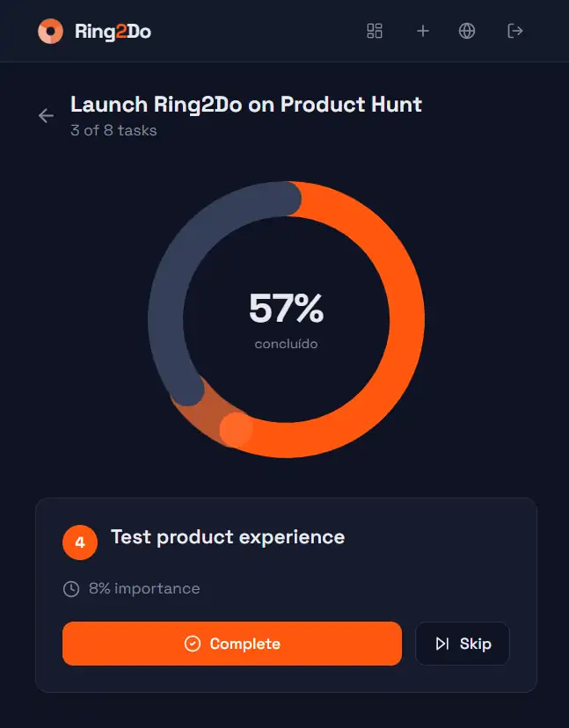Viewport: 569px width, 728px height.
Task: Go back with the left arrow
Action: (46, 116)
